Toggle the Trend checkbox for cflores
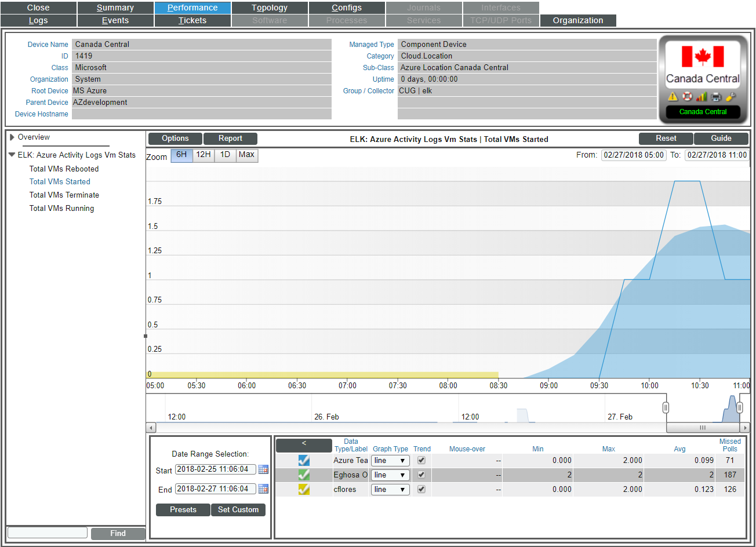 click(421, 489)
